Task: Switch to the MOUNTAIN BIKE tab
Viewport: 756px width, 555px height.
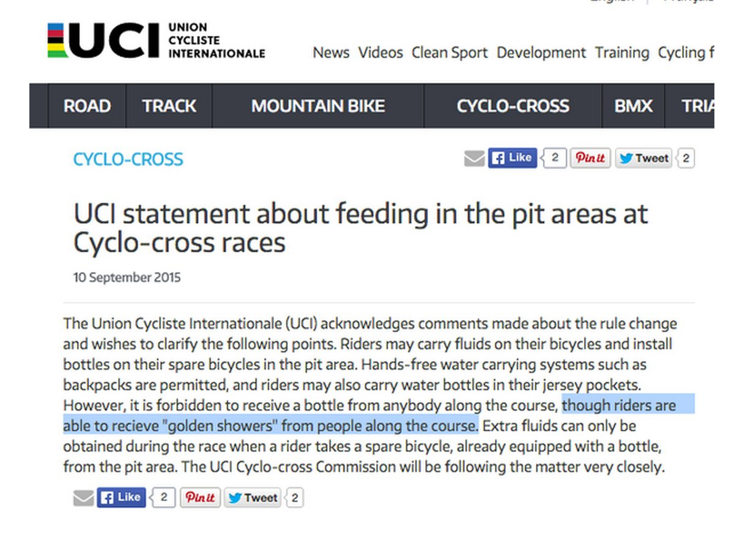Action: (318, 106)
